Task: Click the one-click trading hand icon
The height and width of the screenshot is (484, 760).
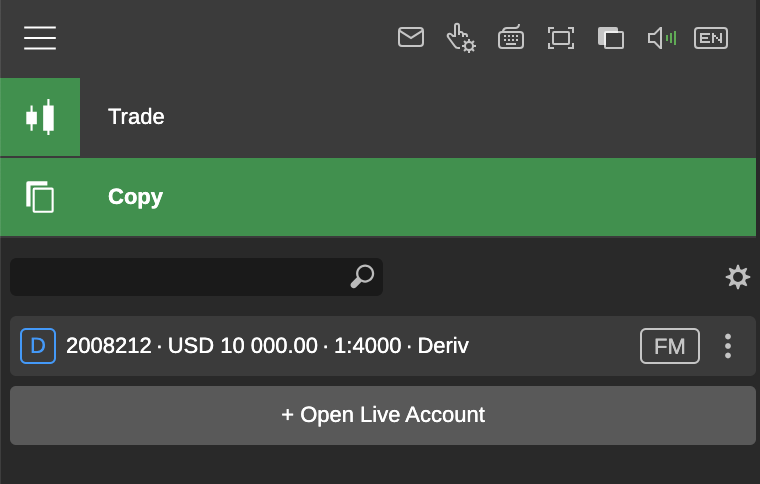Action: coord(460,38)
